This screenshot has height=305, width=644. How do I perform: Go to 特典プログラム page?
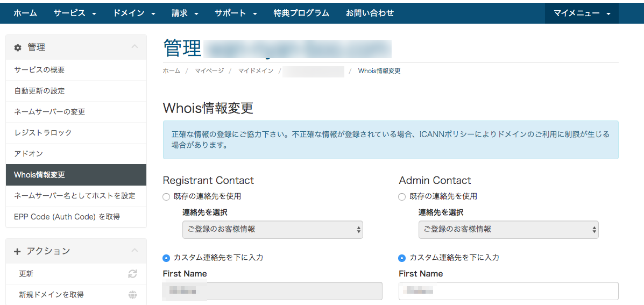click(301, 13)
